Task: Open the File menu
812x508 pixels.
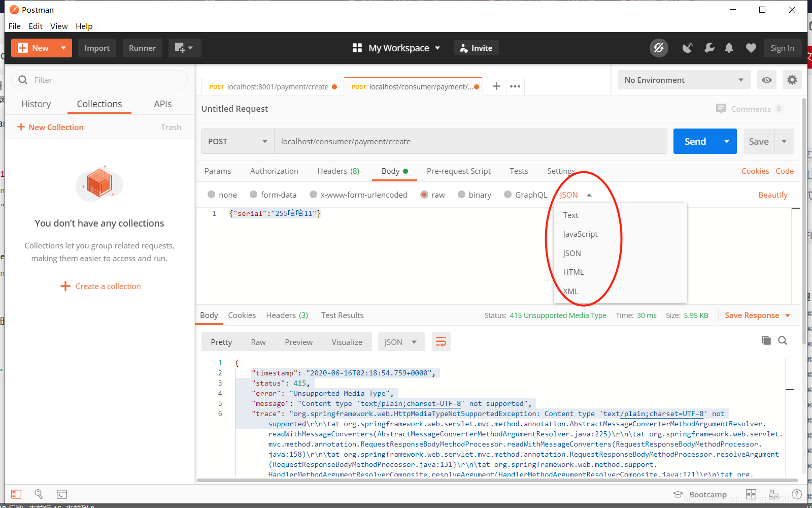Action: click(15, 26)
